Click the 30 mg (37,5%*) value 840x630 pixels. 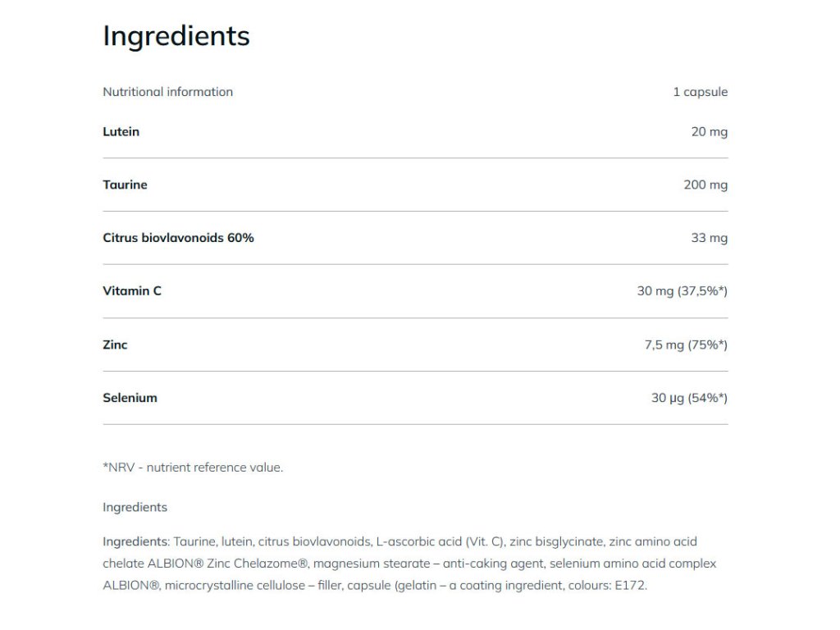682,290
